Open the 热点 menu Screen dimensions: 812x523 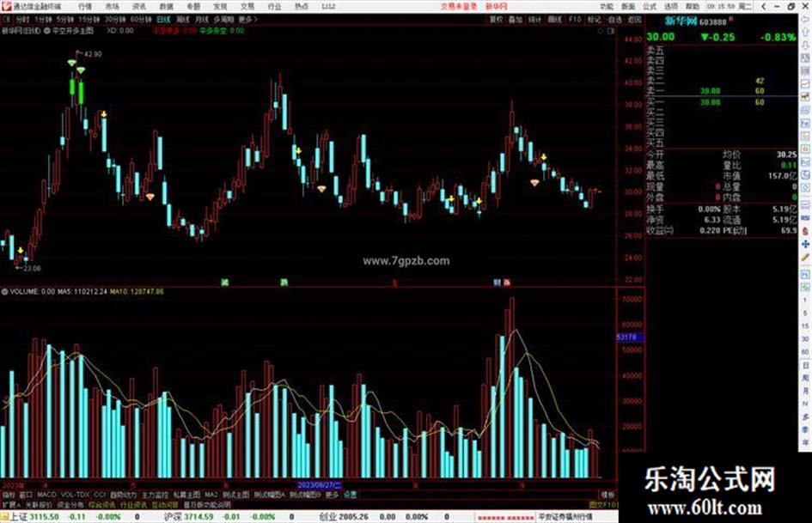[x=302, y=6]
